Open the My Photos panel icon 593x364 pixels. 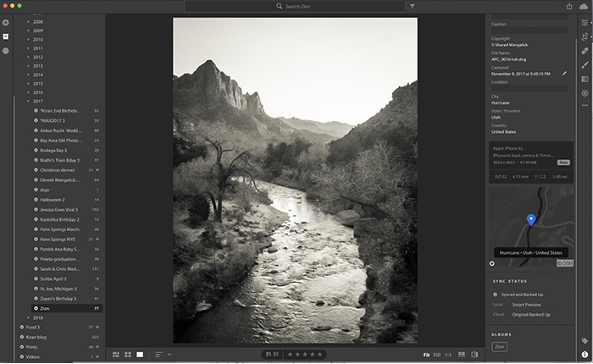coord(6,36)
